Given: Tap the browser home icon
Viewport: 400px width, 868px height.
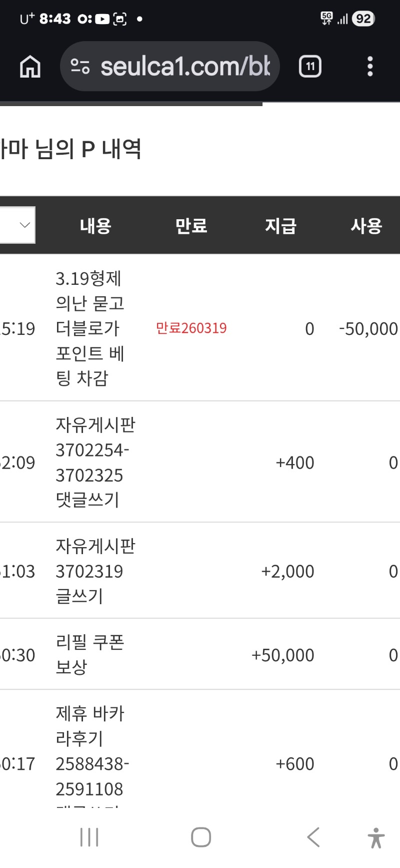Looking at the screenshot, I should (30, 67).
